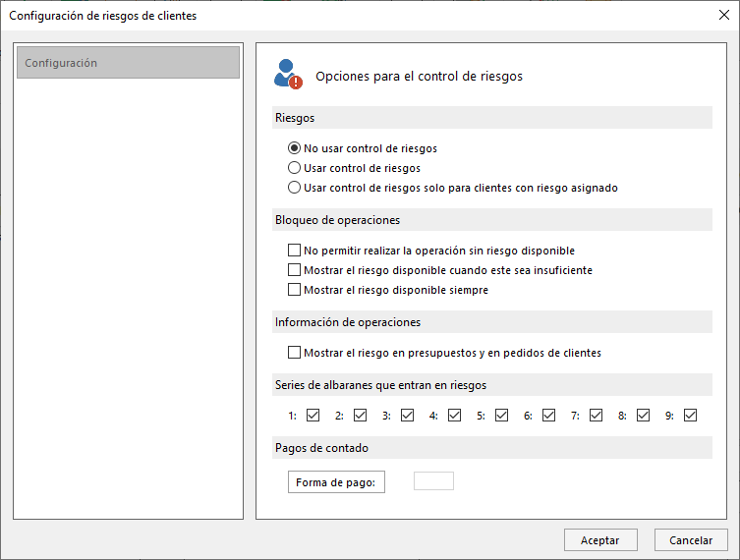The height and width of the screenshot is (560, 740).
Task: Toggle albaranes series 3 checkbox
Action: pos(407,416)
